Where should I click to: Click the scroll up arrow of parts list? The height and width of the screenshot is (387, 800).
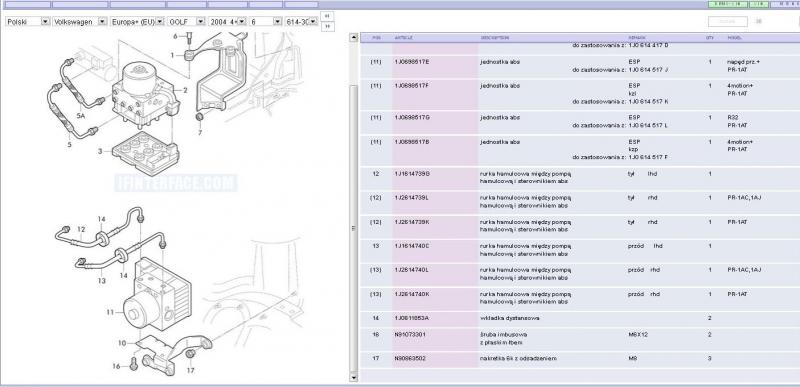tap(354, 37)
